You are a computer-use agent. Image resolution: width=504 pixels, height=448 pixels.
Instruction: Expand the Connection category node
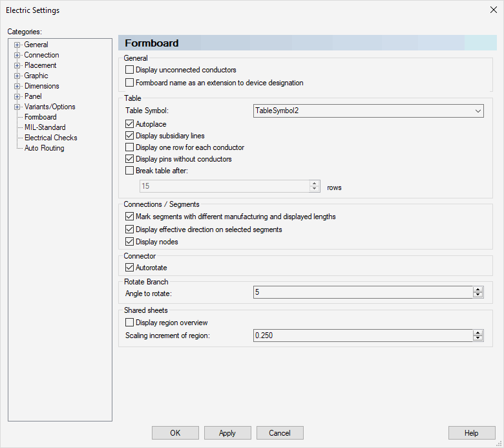click(x=17, y=55)
